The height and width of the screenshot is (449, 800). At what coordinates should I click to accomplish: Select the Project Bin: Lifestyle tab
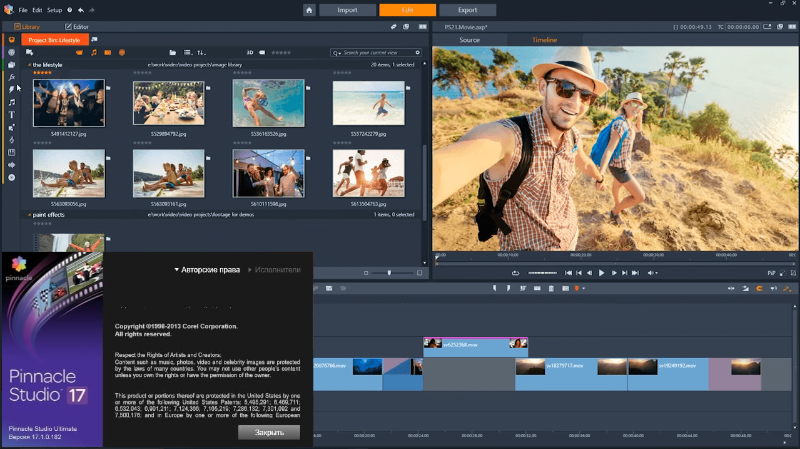55,40
